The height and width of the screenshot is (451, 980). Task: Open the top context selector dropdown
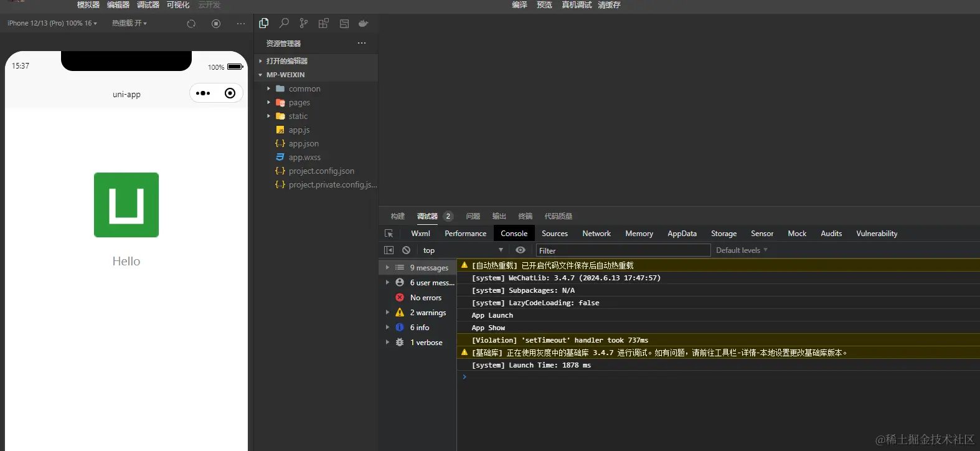tap(463, 250)
